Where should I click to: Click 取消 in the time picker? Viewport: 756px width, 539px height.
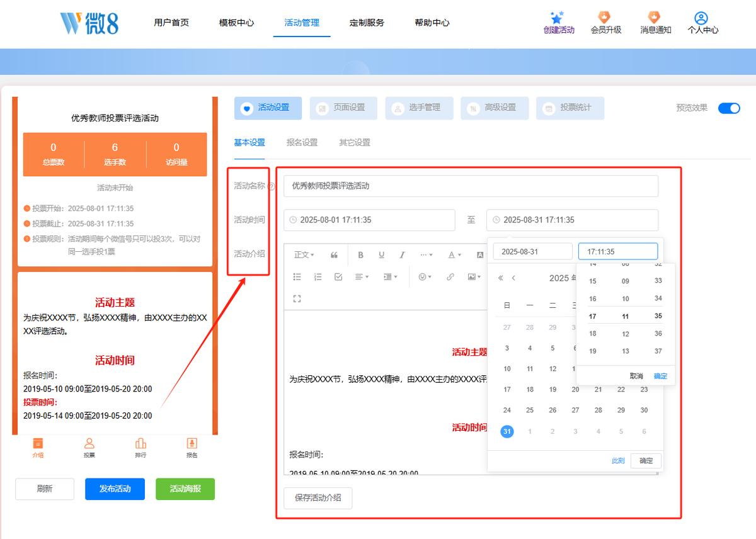636,376
